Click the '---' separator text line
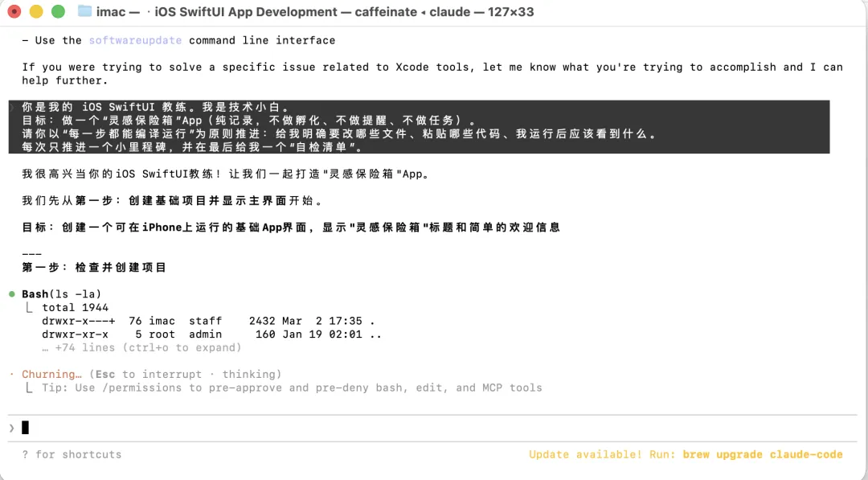Screen dimensions: 868x480 [x=31, y=254]
